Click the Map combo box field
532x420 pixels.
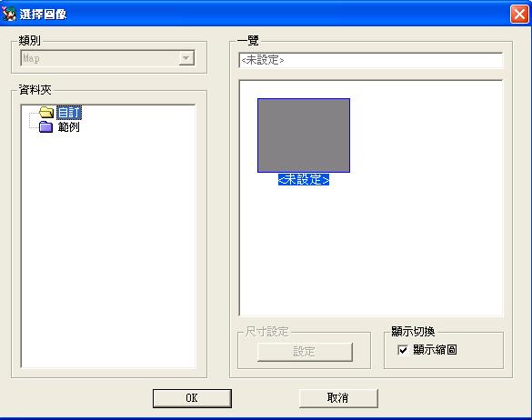click(x=107, y=58)
